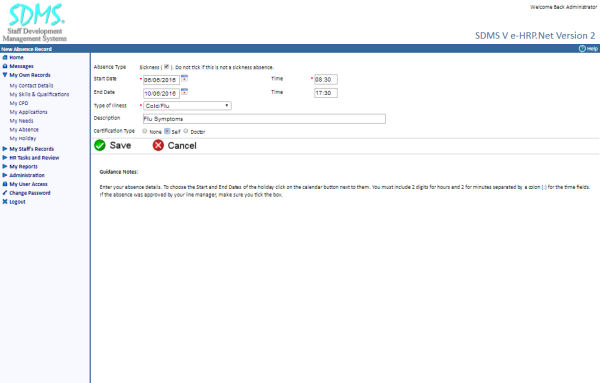This screenshot has width=600, height=383.
Task: Select None certification type
Action: pyautogui.click(x=145, y=131)
